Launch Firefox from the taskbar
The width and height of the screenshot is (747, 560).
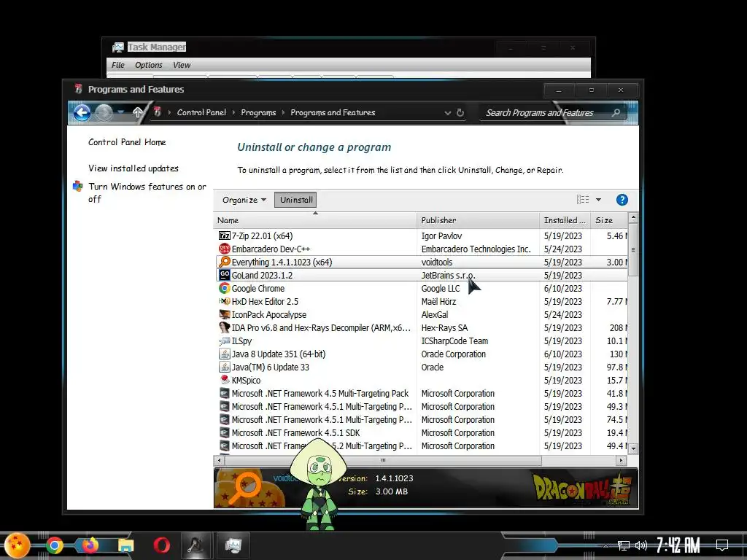90,545
